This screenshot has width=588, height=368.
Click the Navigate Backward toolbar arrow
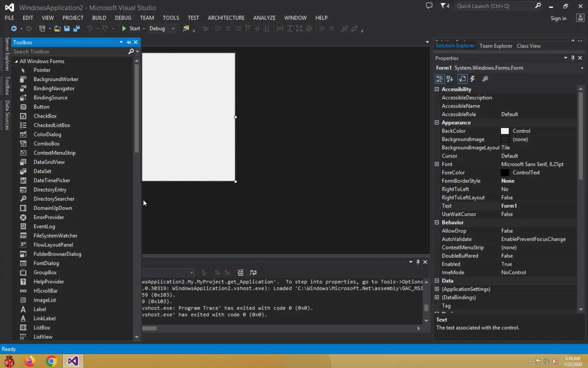point(14,29)
